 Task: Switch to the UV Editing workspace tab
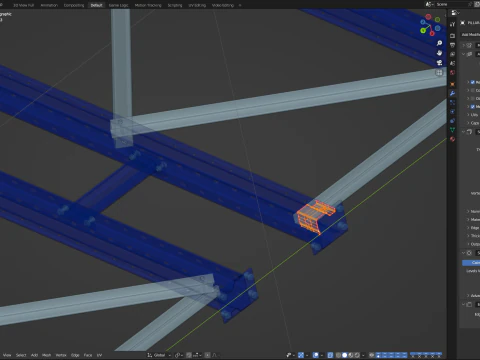[197, 5]
